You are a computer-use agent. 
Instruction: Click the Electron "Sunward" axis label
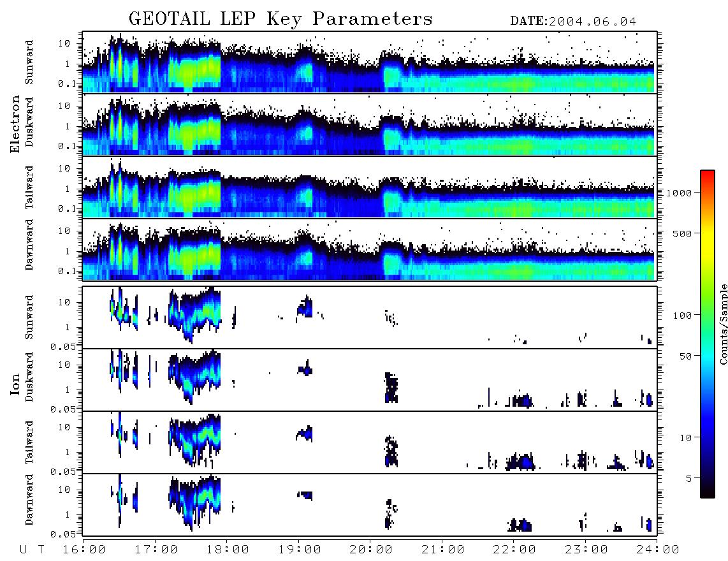(29, 62)
